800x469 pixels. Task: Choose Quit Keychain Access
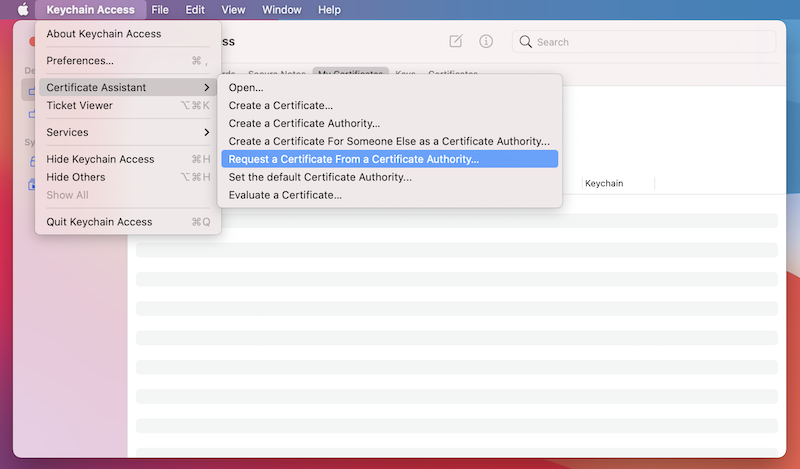point(128,222)
